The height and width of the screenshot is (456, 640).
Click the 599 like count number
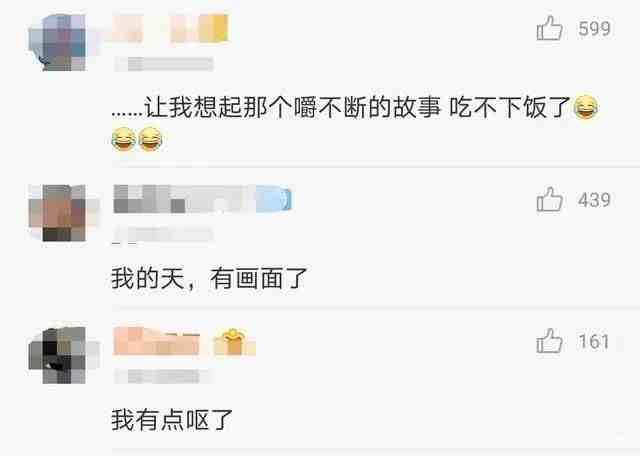pos(594,29)
